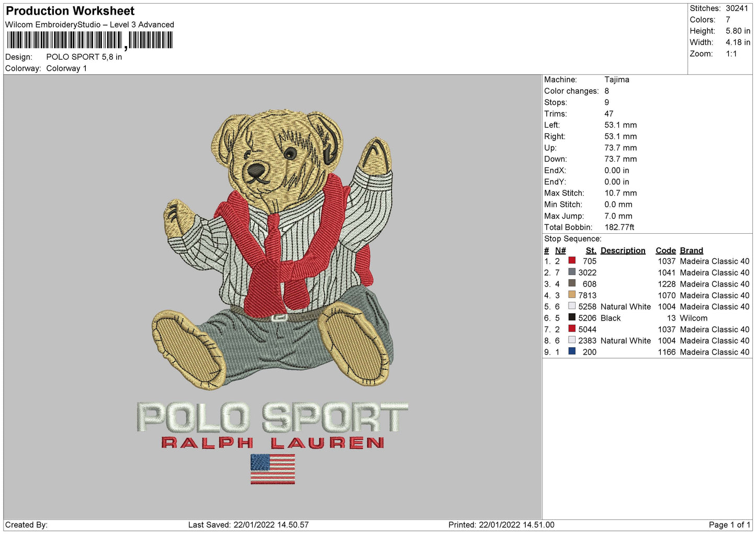756x534 pixels.
Task: Select thread code 1070
Action: pyautogui.click(x=667, y=296)
